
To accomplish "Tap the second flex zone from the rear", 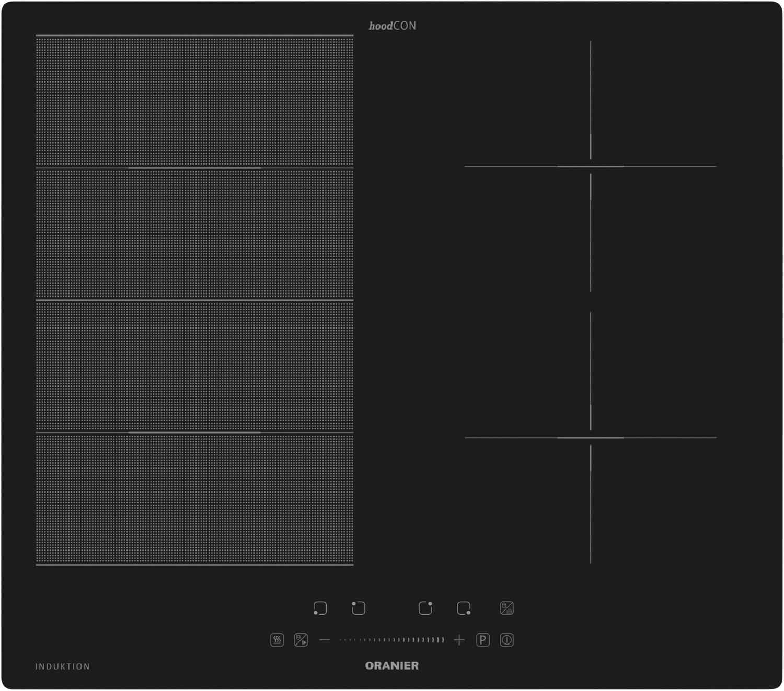I will 194,234.
